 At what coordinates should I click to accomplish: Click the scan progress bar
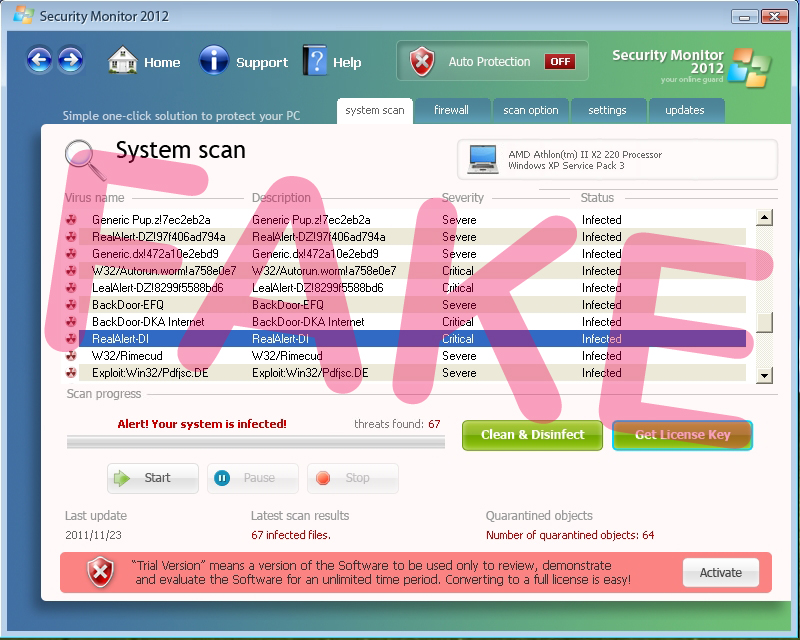click(256, 442)
